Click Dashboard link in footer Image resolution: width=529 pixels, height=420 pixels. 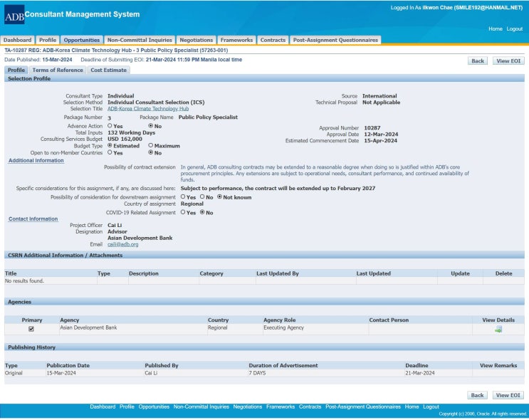103,406
